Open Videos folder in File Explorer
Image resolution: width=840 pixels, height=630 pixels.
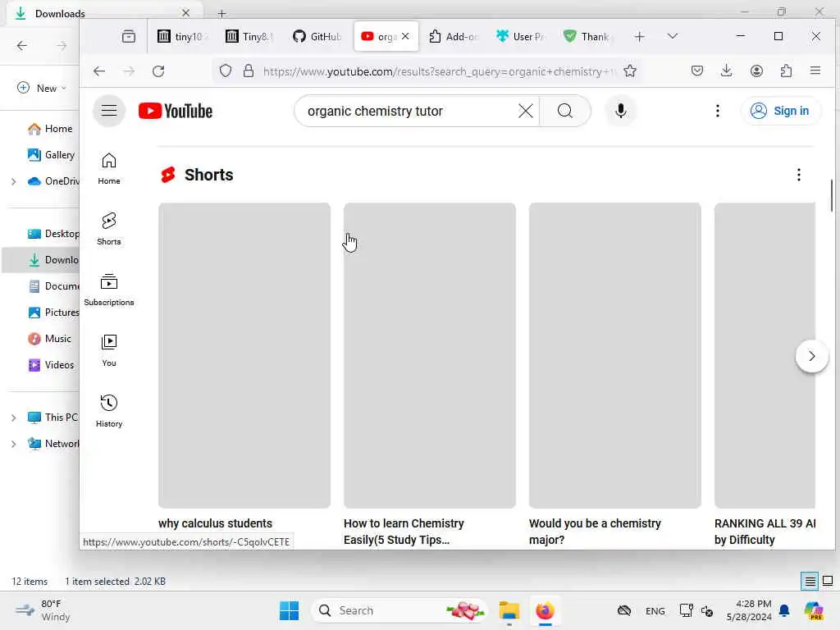(51, 365)
